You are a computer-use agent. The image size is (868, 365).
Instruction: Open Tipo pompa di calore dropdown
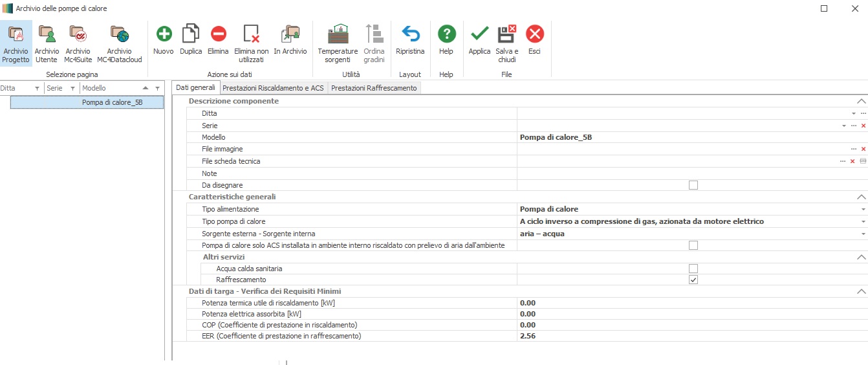point(863,221)
